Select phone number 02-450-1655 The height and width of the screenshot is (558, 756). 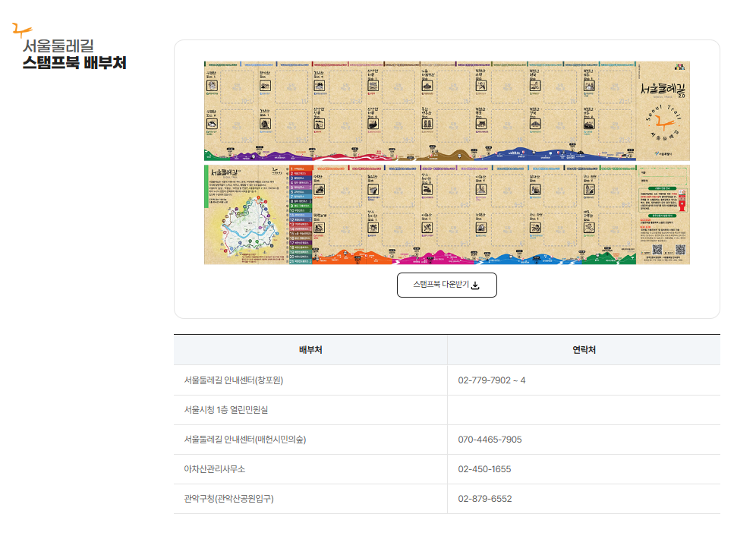pos(484,469)
